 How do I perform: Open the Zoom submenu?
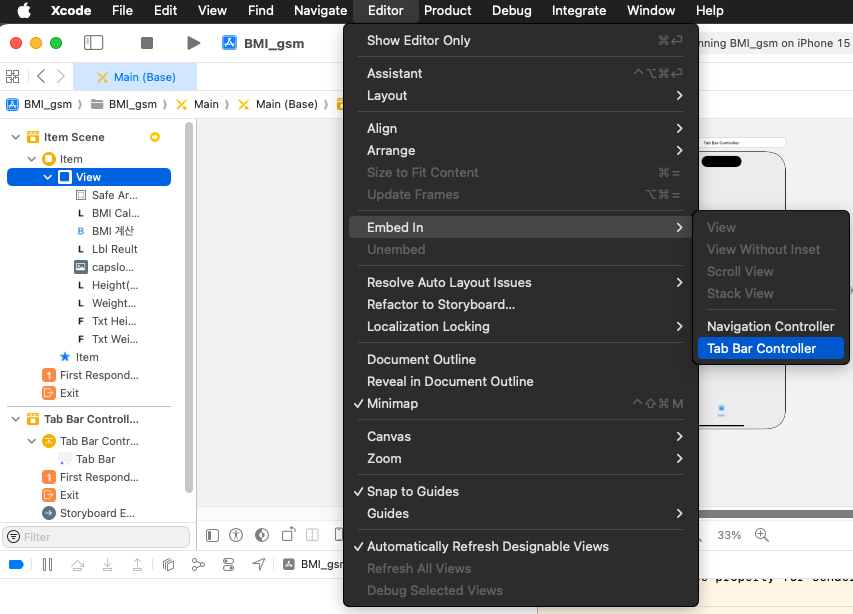pyautogui.click(x=521, y=458)
